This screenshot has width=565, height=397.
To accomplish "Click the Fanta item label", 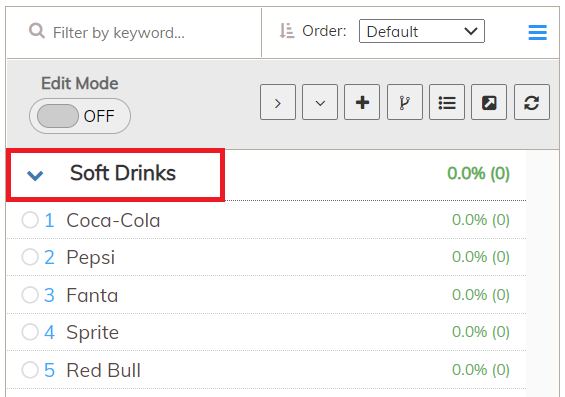I will click(92, 295).
